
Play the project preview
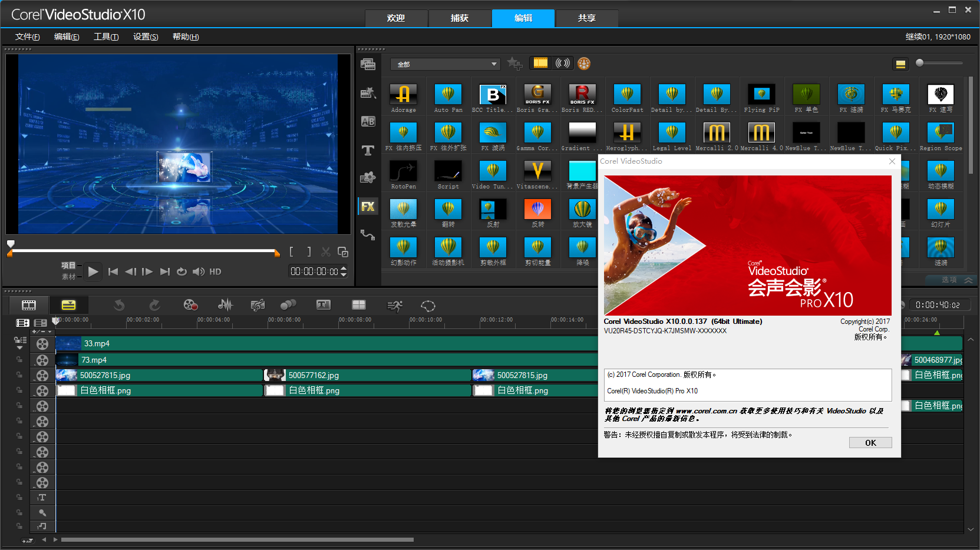93,271
